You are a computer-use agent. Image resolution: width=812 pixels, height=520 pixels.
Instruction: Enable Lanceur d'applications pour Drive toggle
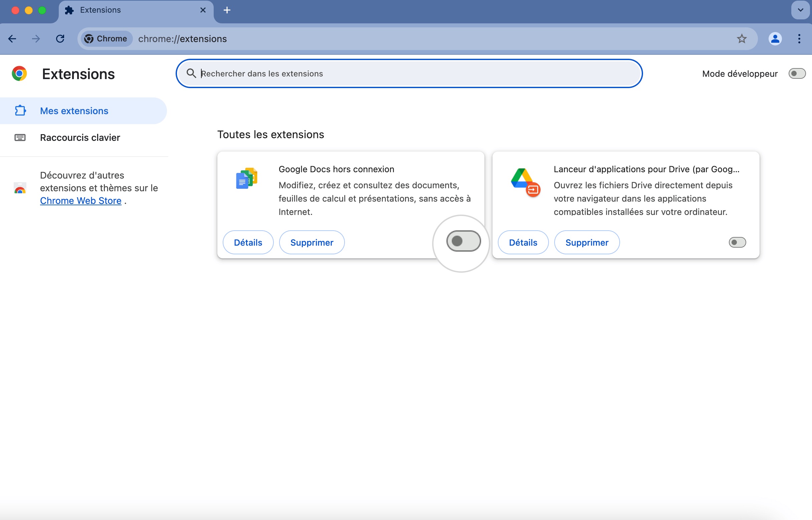point(737,242)
